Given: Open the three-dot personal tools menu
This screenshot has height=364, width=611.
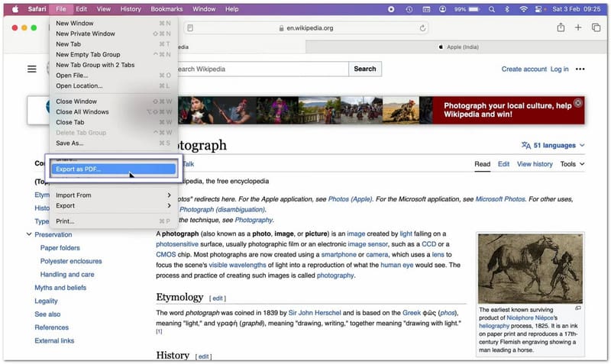Looking at the screenshot, I should 580,69.
